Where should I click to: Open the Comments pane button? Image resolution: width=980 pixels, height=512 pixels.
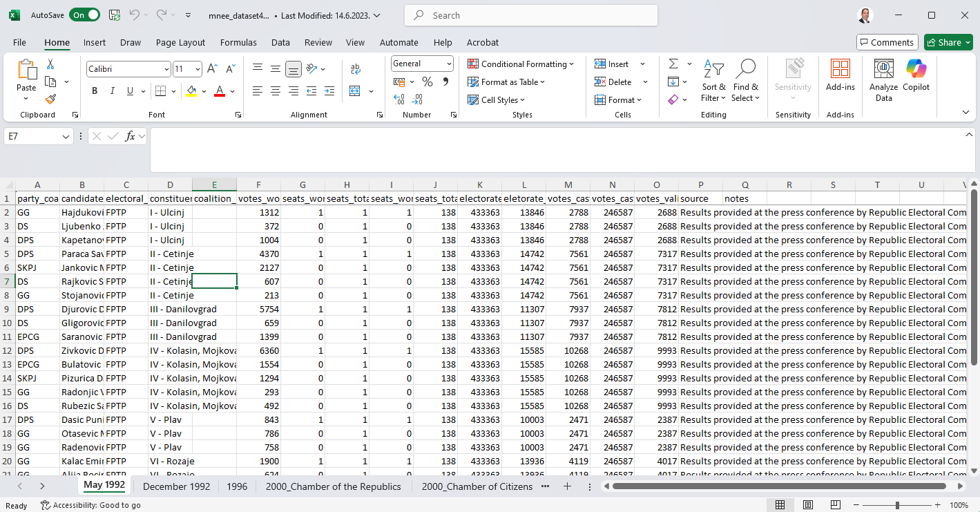(x=887, y=42)
